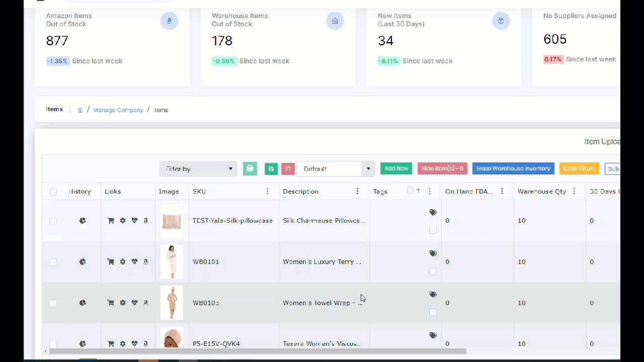
Task: Open Tags column options menu
Action: (x=430, y=192)
